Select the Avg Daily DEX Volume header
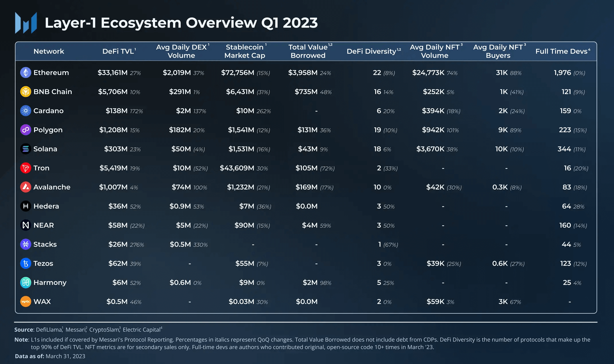This screenshot has width=614, height=364. tap(182, 51)
